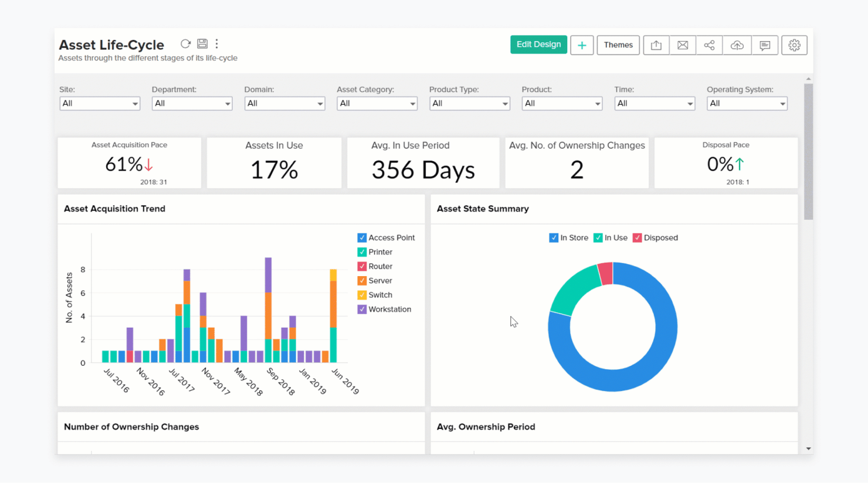This screenshot has width=868, height=483.
Task: Open the Asset Category dropdown
Action: [377, 104]
